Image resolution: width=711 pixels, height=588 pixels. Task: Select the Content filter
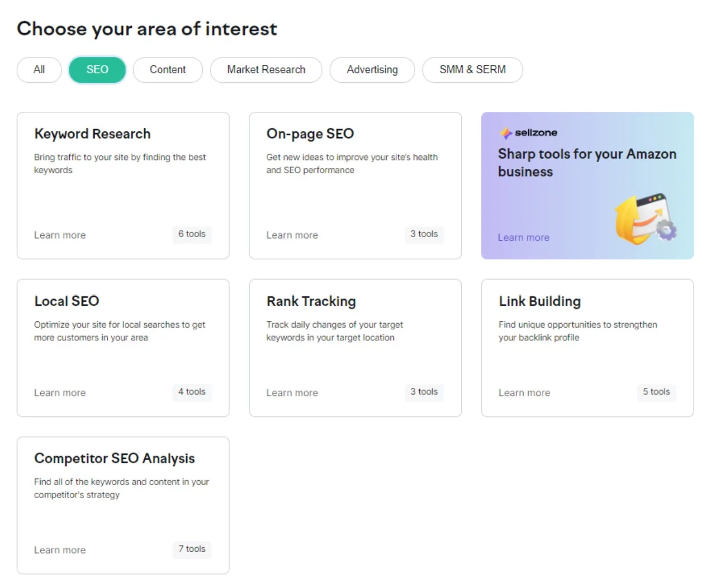[x=168, y=69]
